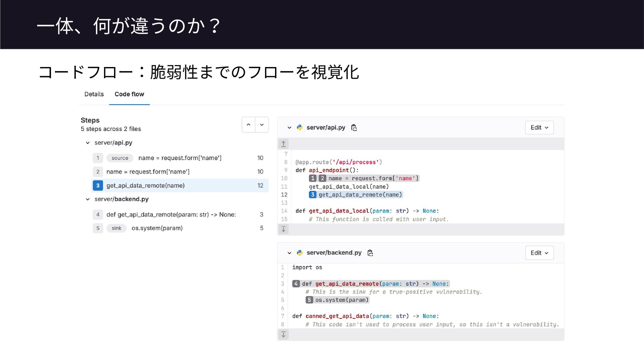Screen dimensions: 644x362
Task: Expand lines above in server/api.py
Action: click(x=283, y=144)
